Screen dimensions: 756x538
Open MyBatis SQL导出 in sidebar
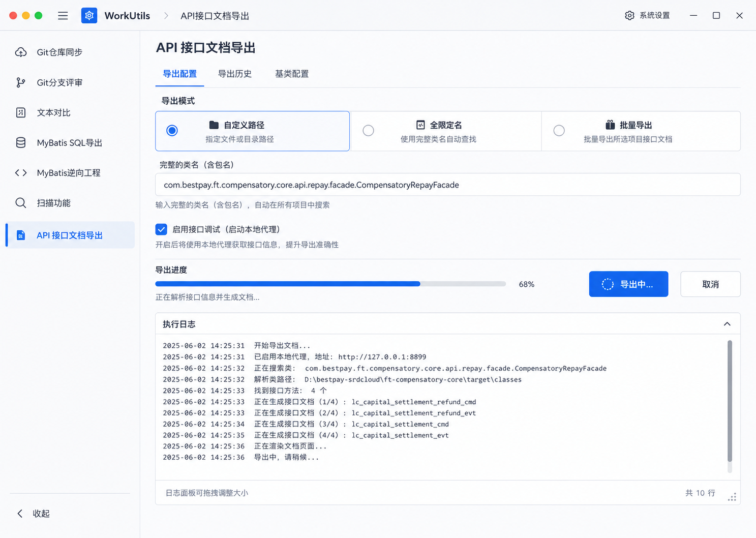tap(70, 143)
